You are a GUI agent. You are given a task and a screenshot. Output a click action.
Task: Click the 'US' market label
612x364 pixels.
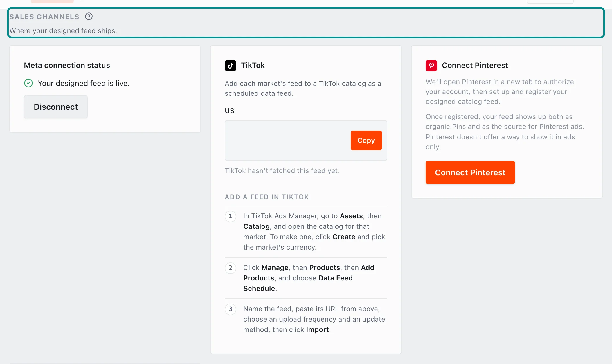[x=230, y=111]
